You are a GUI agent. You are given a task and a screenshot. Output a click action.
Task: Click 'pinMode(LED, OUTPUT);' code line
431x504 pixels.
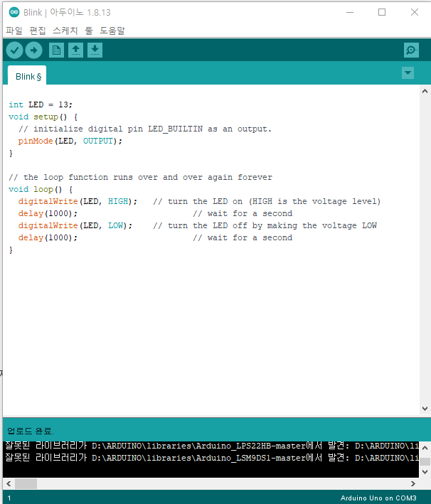70,141
